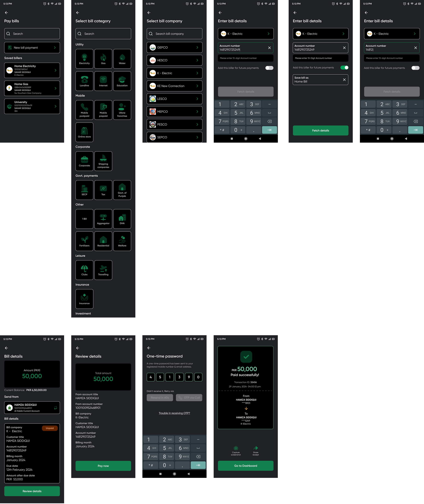The height and width of the screenshot is (504, 424).
Task: Select KE New Connection entry
Action: pyautogui.click(x=174, y=86)
